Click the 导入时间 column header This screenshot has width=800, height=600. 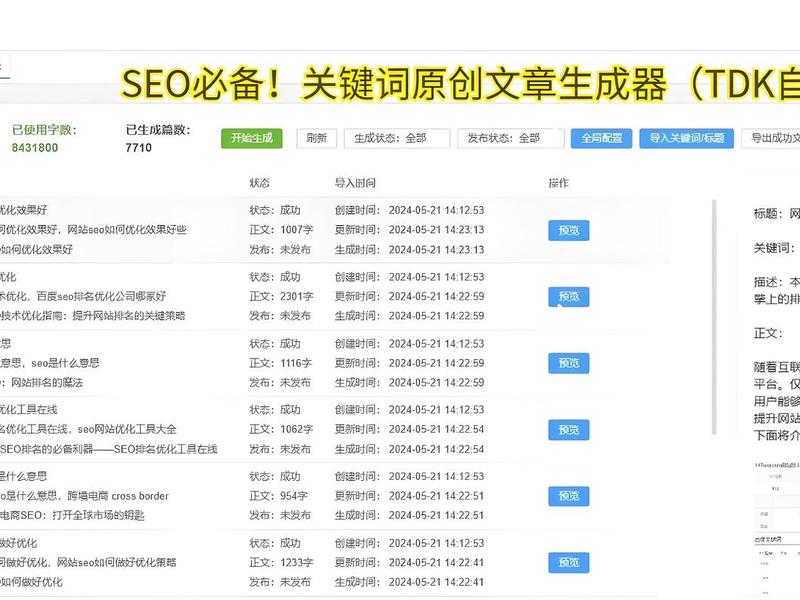pyautogui.click(x=355, y=183)
